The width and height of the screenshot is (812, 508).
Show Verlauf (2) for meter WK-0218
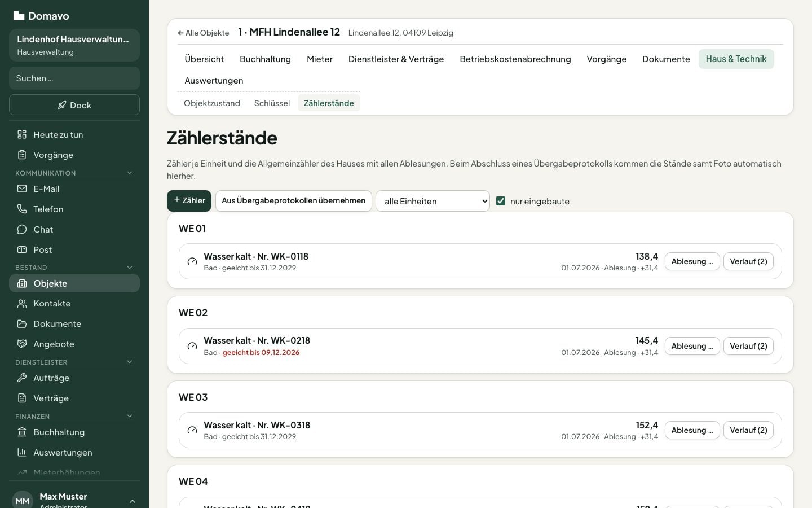click(x=748, y=346)
